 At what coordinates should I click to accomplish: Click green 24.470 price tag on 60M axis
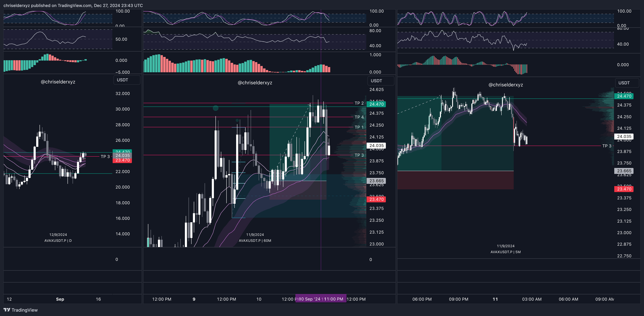(376, 104)
